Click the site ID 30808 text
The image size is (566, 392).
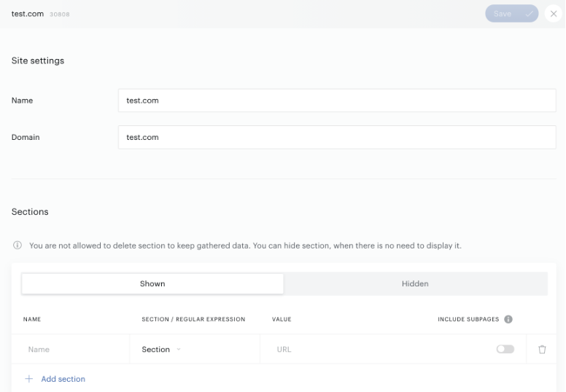tap(60, 15)
